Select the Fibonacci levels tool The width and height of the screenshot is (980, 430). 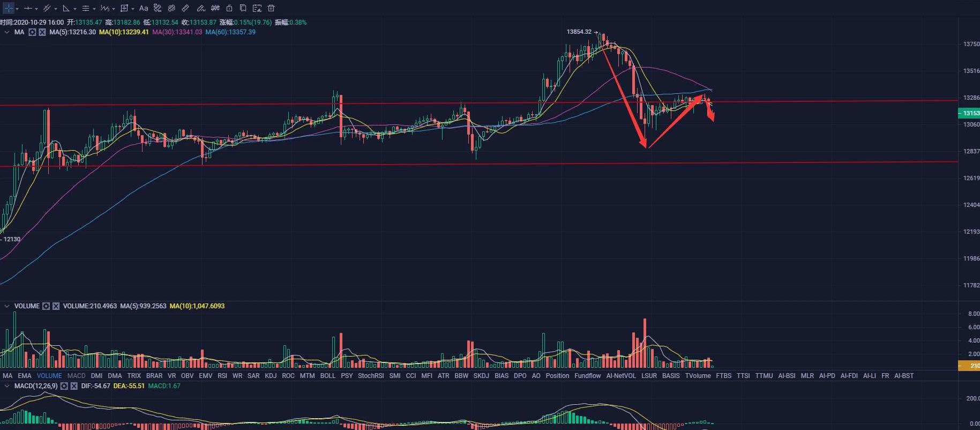coord(85,8)
